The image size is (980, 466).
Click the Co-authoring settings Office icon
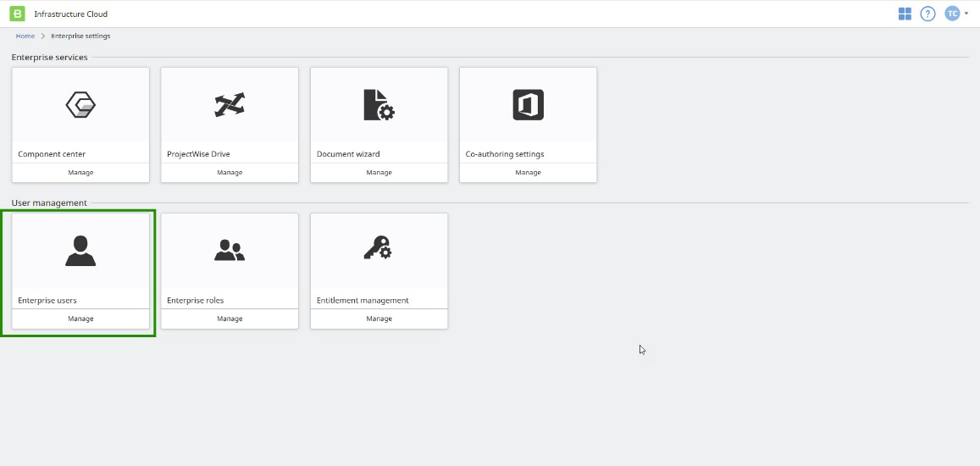click(528, 105)
